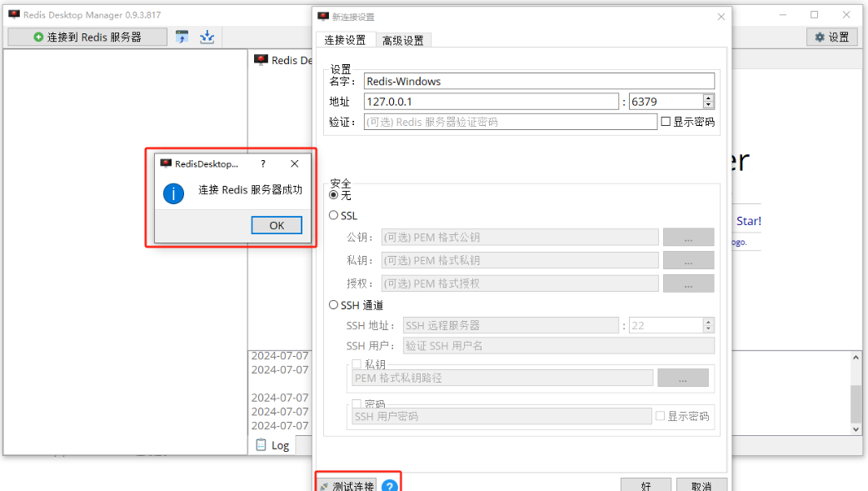This screenshot has height=491, width=868.
Task: Click the question mark help icon beside 测试连接
Action: point(390,486)
